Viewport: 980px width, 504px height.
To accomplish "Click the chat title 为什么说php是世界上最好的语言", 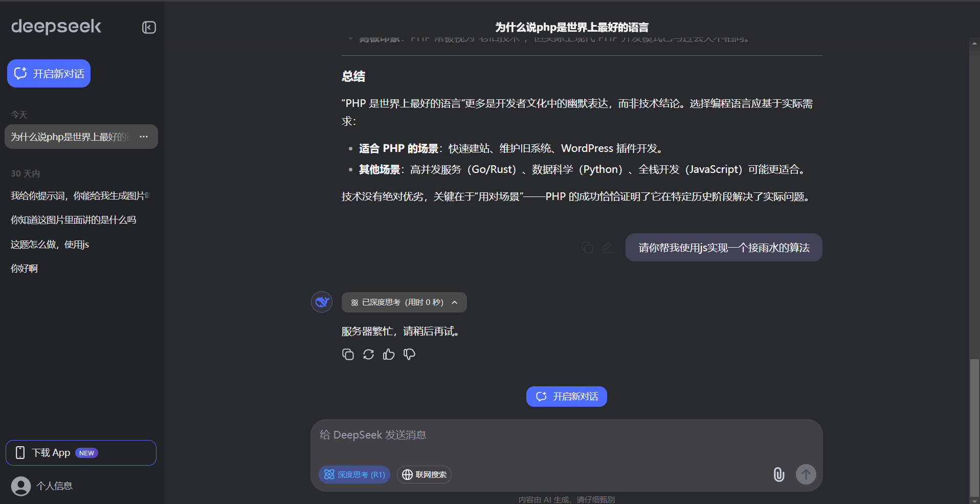I will point(572,27).
